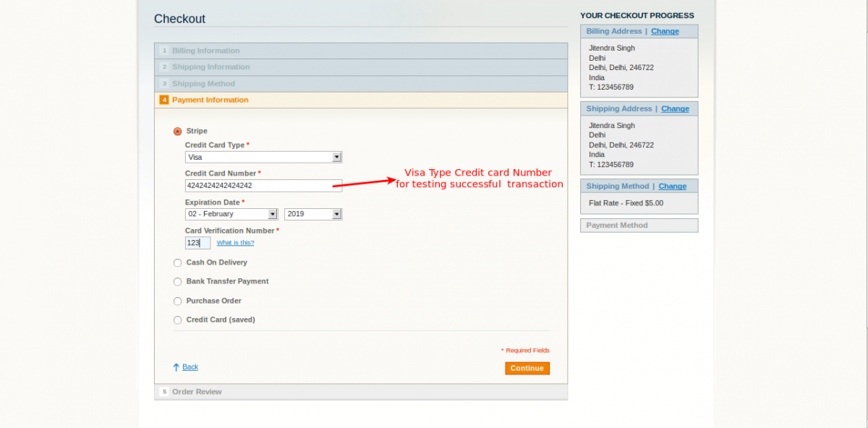Screen dimensions: 868x428
Task: Click step 4 orange number badge
Action: coord(164,100)
